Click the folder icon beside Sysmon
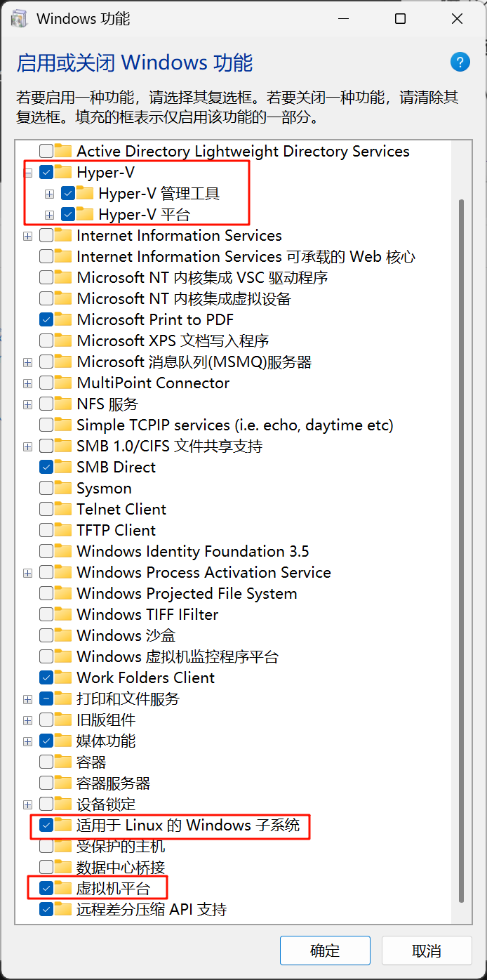The width and height of the screenshot is (487, 980). (63, 488)
